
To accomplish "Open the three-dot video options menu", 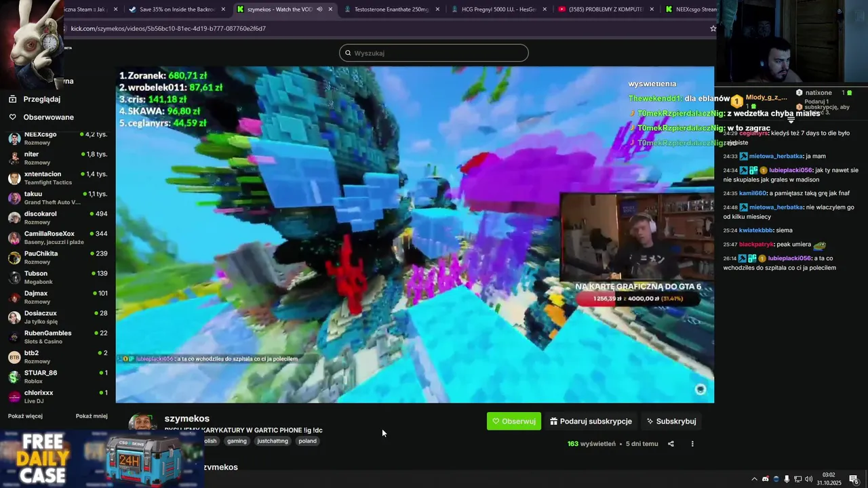I will tap(692, 444).
